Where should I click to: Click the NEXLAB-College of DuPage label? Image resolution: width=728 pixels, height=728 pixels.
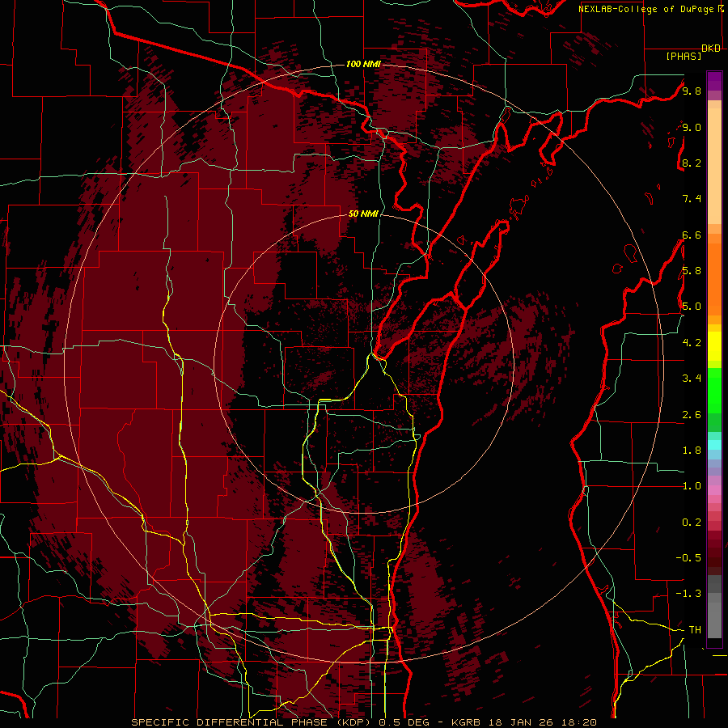click(x=650, y=9)
